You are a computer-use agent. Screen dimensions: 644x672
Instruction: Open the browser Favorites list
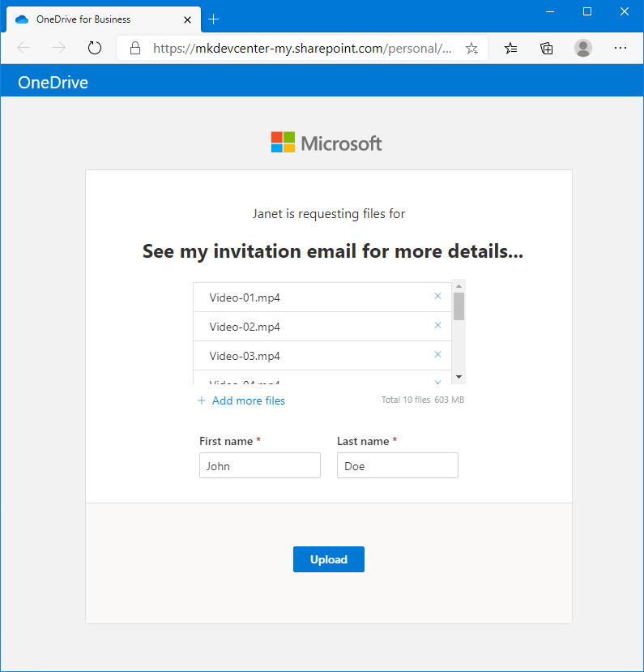click(x=510, y=49)
